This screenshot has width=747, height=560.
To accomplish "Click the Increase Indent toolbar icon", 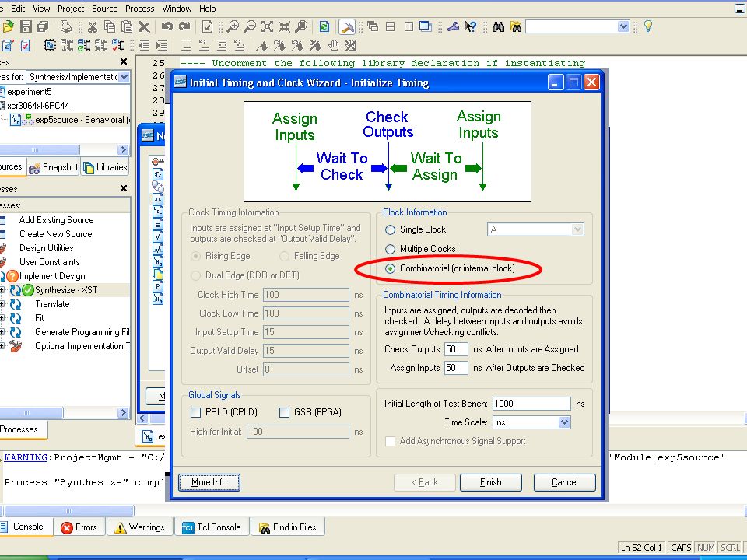I will tap(162, 46).
